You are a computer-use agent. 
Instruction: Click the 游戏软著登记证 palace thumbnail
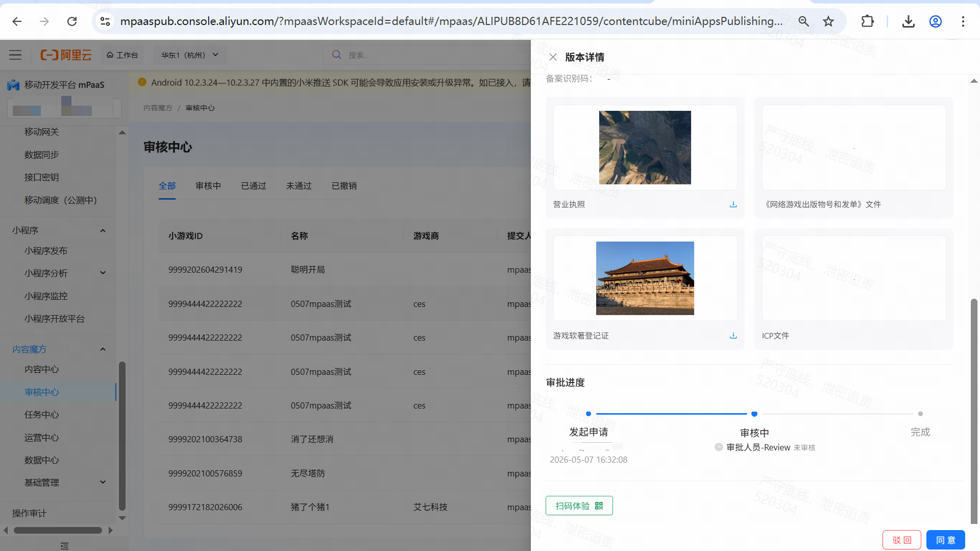[645, 278]
